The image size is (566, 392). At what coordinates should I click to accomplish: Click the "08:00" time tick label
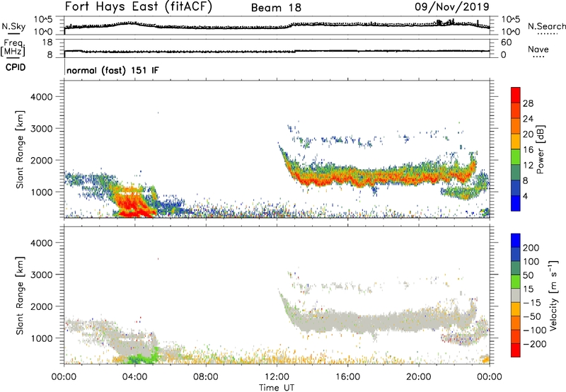(206, 377)
